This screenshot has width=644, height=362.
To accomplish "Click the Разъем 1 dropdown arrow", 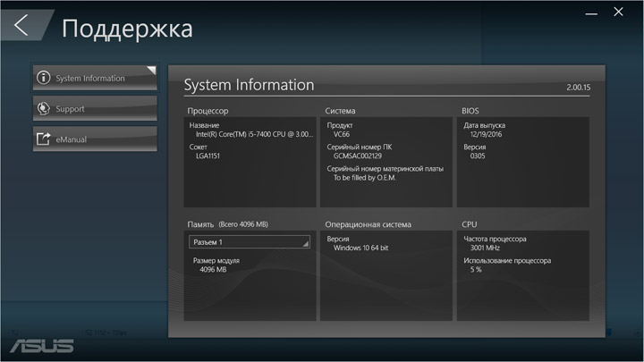I will point(305,244).
